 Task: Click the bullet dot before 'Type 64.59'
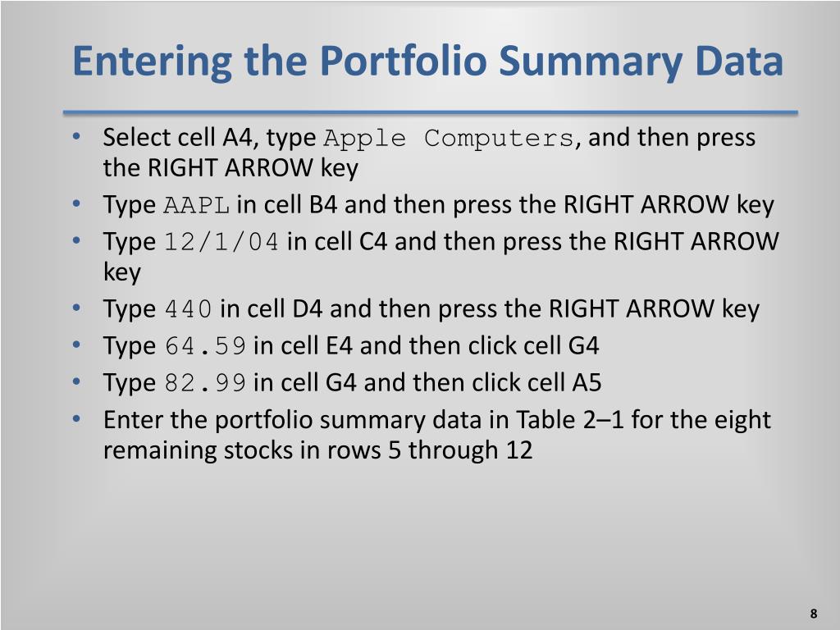(76, 345)
